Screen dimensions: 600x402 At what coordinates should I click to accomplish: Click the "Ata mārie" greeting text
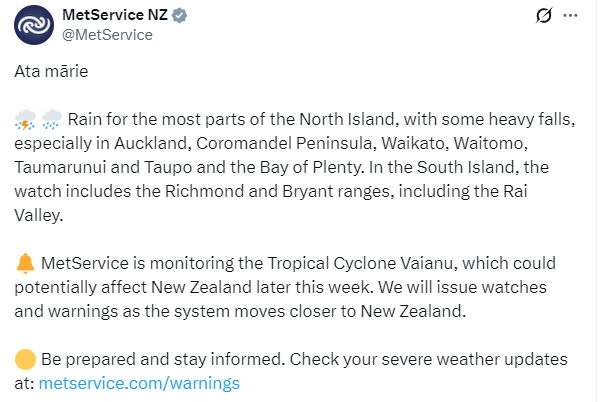[50, 73]
